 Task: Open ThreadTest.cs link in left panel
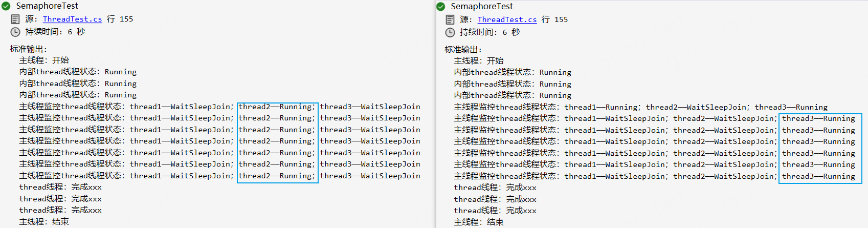(x=72, y=19)
